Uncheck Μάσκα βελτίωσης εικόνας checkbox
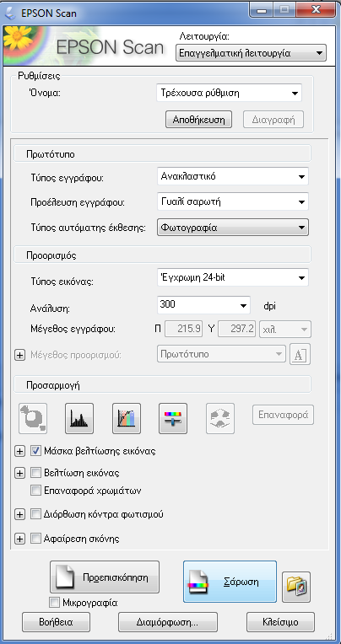 [35, 451]
